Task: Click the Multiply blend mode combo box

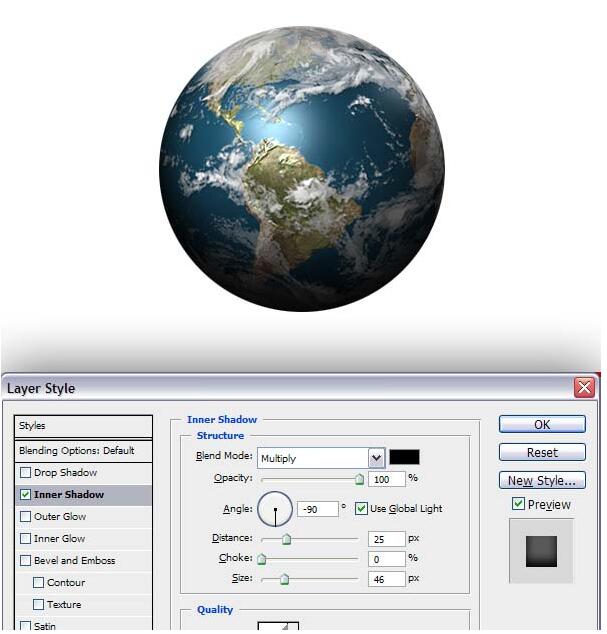Action: 320,458
